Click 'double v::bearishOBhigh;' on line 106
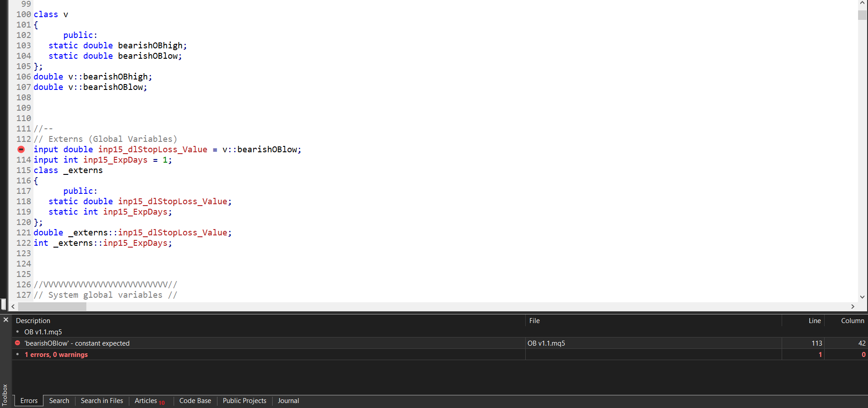868x408 pixels. [93, 77]
